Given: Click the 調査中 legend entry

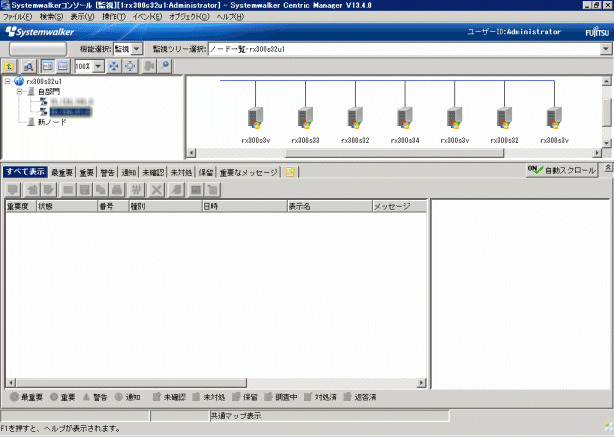Looking at the screenshot, I should 281,397.
